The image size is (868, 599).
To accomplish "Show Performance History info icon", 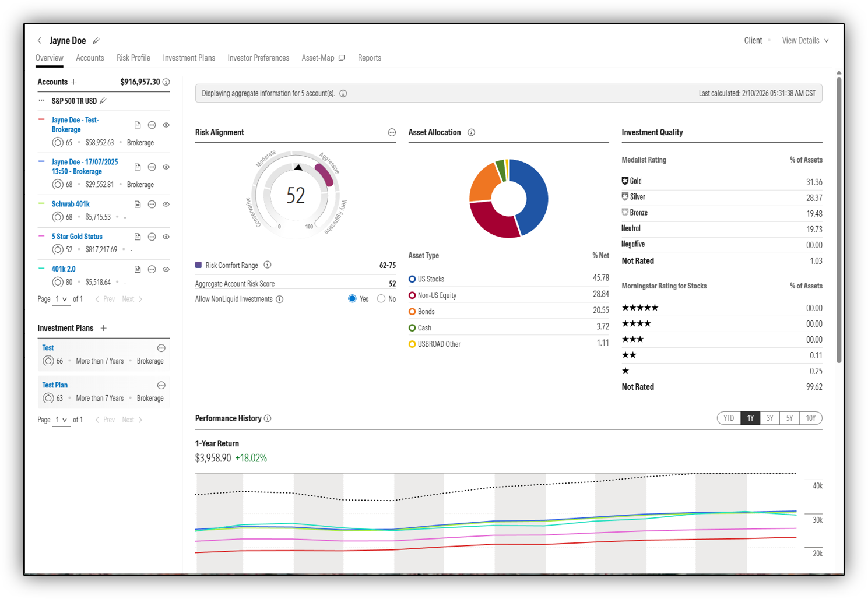I will 268,418.
